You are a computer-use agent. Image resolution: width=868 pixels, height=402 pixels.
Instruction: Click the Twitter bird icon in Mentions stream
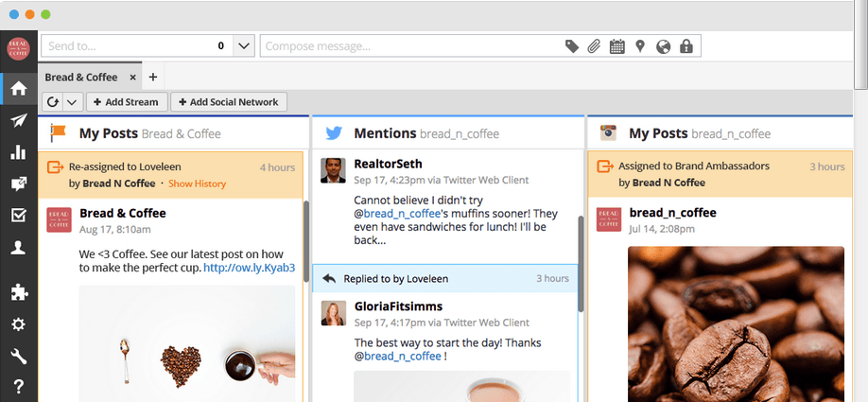coord(334,133)
